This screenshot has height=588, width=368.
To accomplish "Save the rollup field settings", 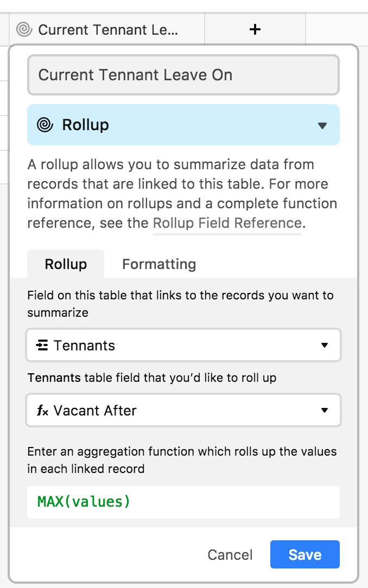I will [305, 554].
